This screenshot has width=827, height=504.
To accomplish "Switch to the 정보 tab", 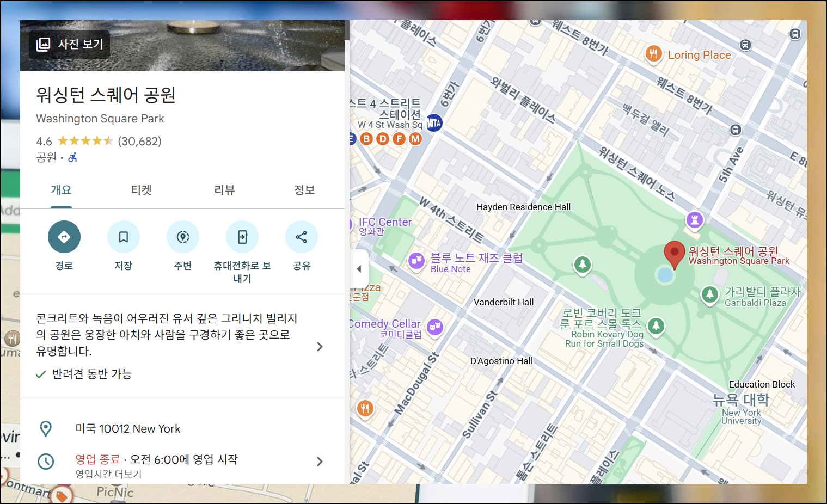I will (304, 190).
